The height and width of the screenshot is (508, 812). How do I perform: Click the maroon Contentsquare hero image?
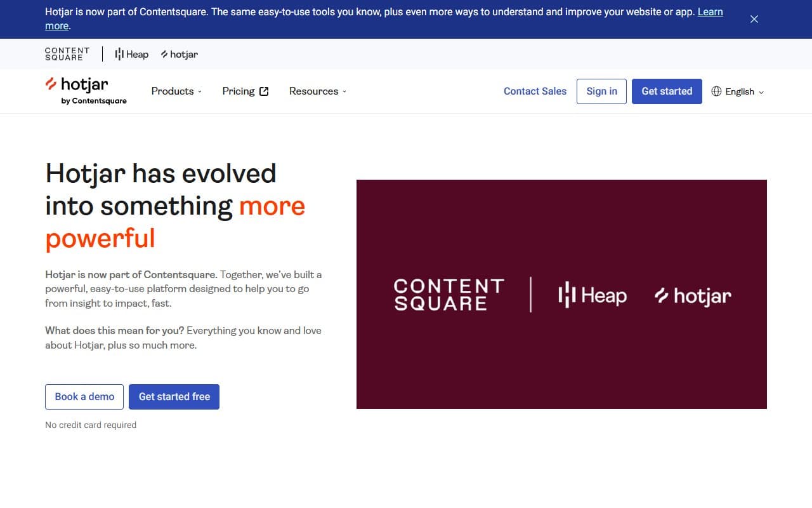[562, 294]
